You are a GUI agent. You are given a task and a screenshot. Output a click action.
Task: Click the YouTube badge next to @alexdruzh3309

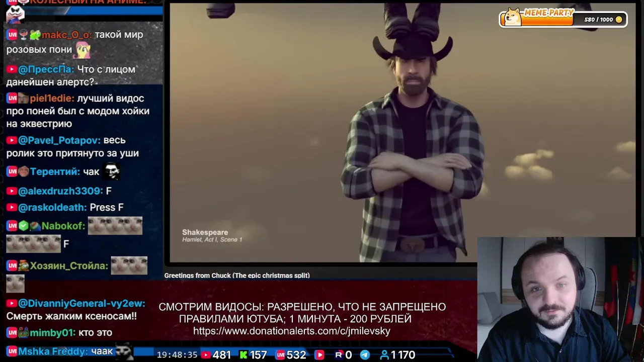pyautogui.click(x=12, y=192)
